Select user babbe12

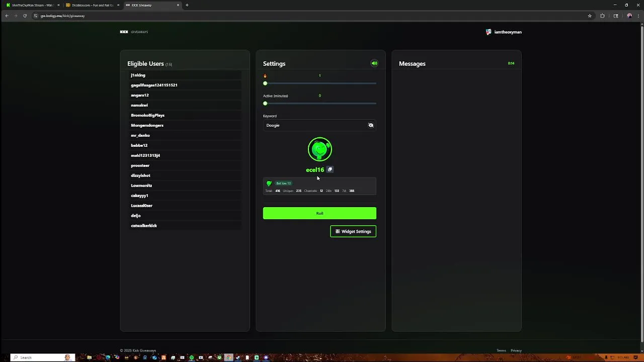(x=185, y=145)
